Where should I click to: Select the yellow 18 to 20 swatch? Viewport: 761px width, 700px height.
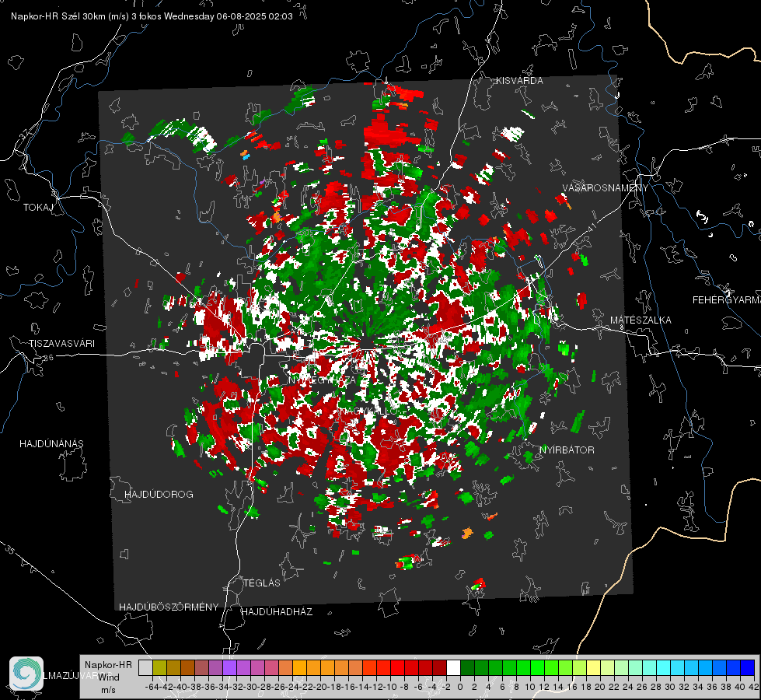(594, 667)
